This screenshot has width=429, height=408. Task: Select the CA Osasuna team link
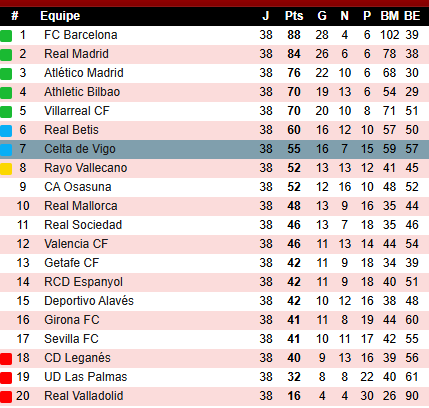[78, 187]
